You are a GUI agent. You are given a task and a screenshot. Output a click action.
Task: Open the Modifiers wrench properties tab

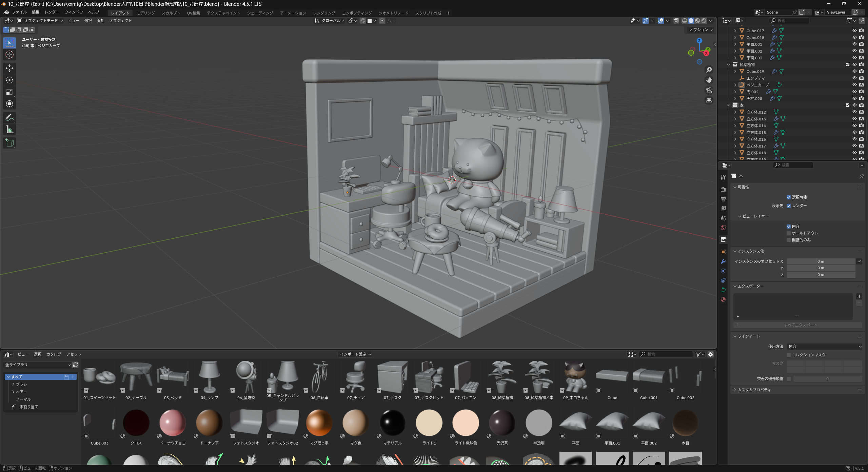(x=723, y=261)
